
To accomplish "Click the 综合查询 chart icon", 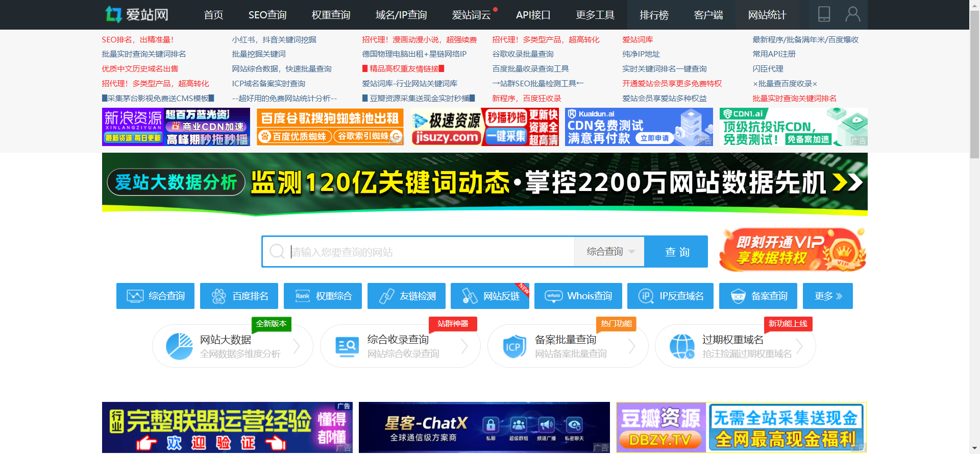I will [x=135, y=296].
